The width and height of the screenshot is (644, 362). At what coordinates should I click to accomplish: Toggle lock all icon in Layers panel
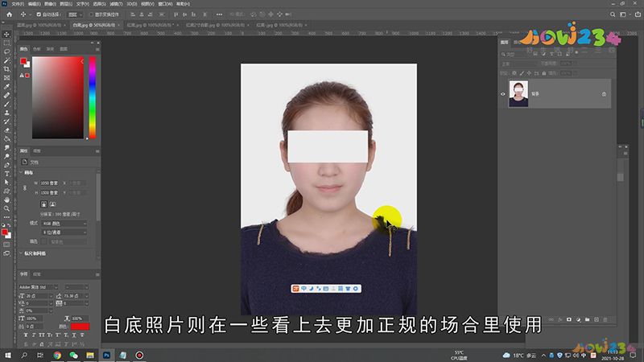click(x=544, y=73)
